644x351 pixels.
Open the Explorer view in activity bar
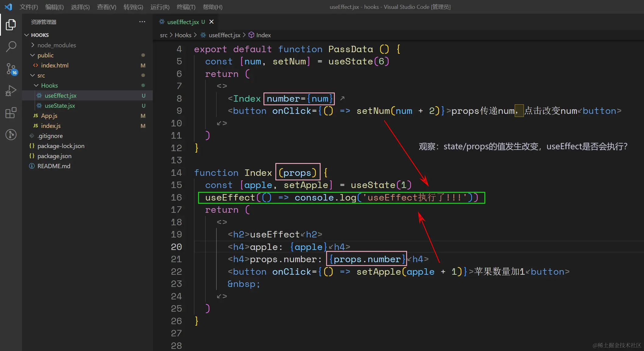[11, 25]
